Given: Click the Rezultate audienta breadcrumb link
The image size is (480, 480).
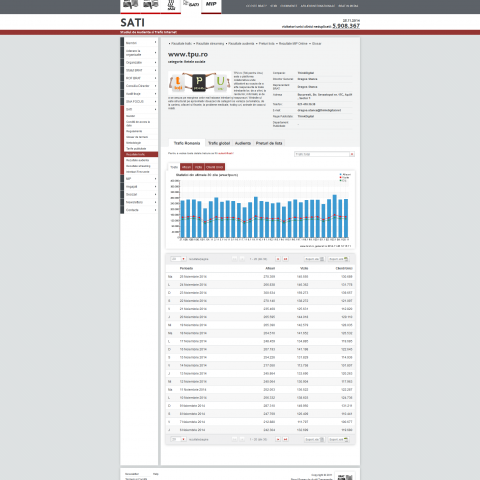Looking at the screenshot, I should point(241,44).
